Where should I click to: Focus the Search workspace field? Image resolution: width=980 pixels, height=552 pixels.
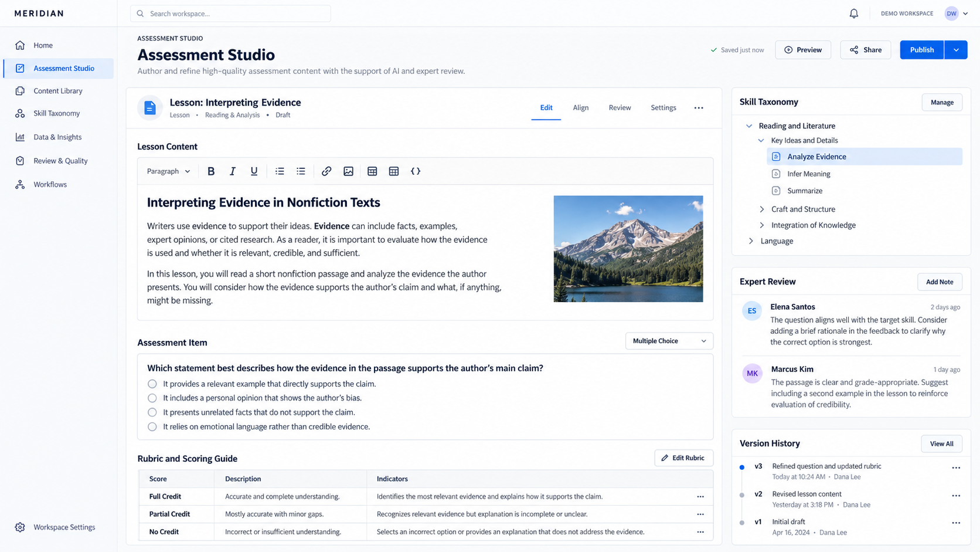pos(230,13)
